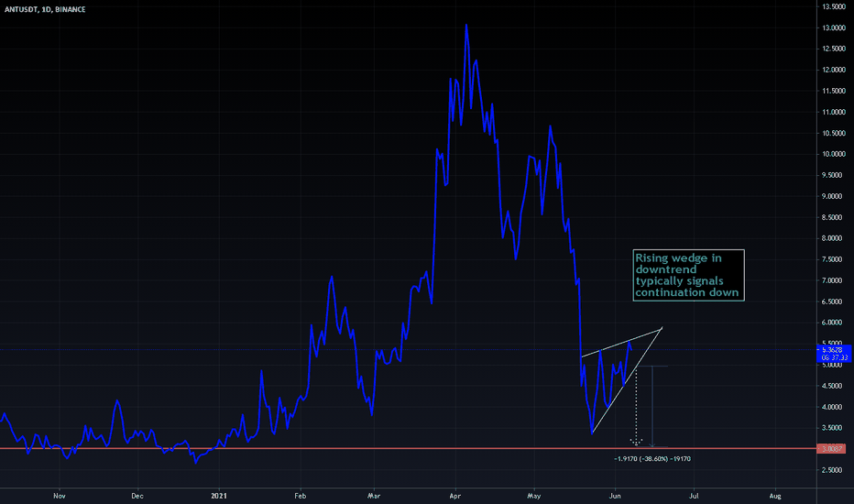Click the blue current price label 5.3628
Screen dimensions: 854x504
click(x=835, y=354)
